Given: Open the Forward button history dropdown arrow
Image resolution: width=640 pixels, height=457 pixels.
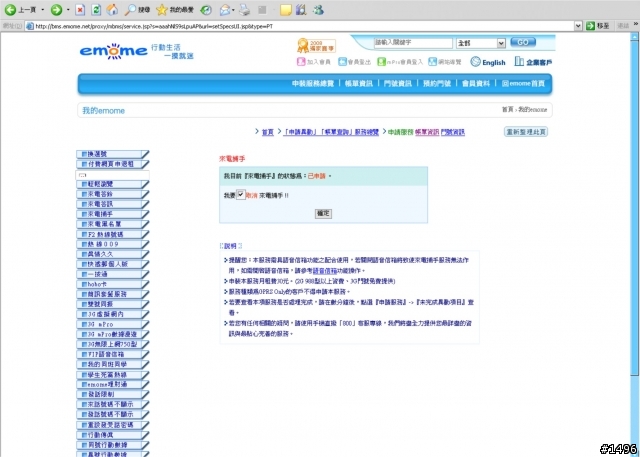Looking at the screenshot, I should (x=68, y=10).
